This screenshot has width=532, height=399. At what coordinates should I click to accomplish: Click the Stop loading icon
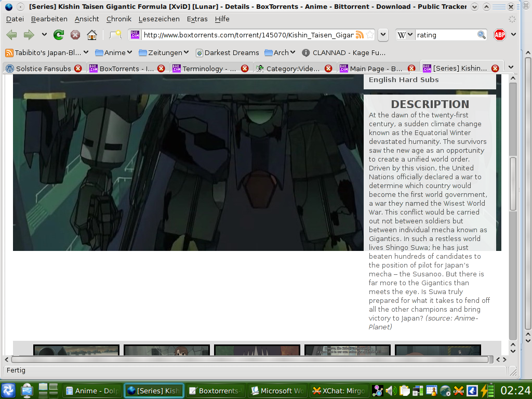75,35
